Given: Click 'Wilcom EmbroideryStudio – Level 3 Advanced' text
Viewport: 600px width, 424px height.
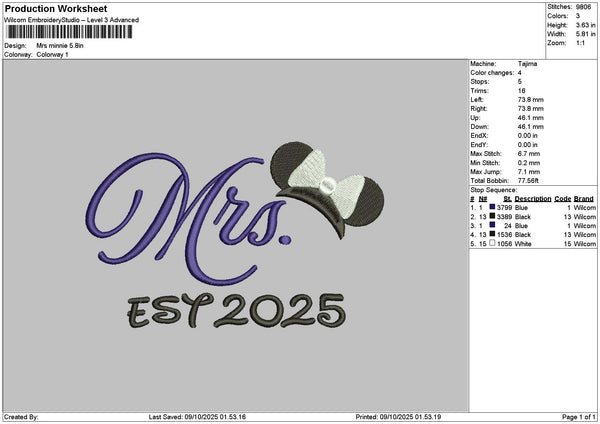Looking at the screenshot, I should 72,20.
